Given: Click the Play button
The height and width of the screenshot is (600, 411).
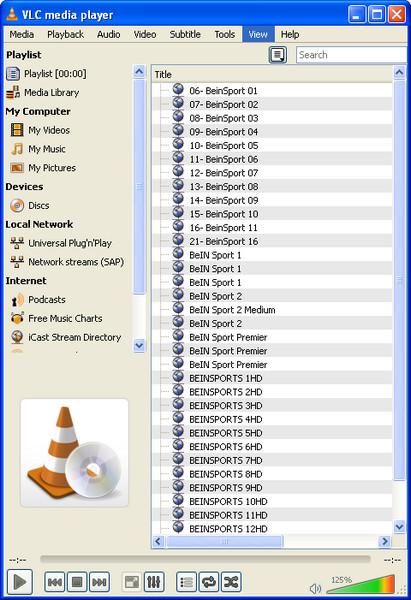Looking at the screenshot, I should (20, 582).
